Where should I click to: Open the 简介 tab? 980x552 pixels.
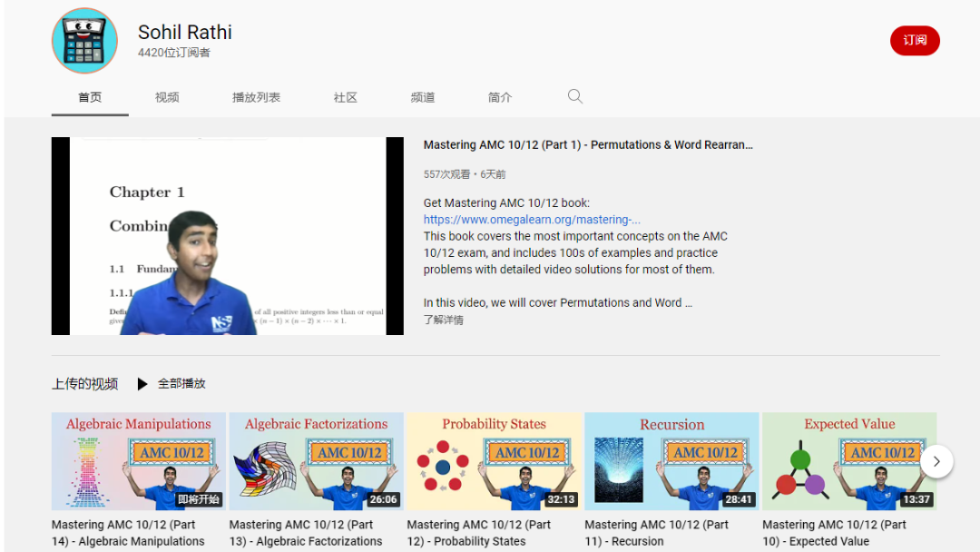click(x=500, y=97)
